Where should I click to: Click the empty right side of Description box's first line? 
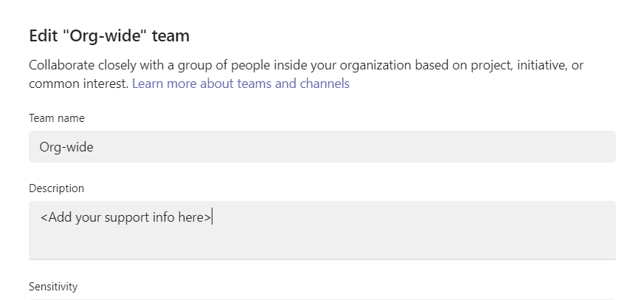(x=443, y=217)
